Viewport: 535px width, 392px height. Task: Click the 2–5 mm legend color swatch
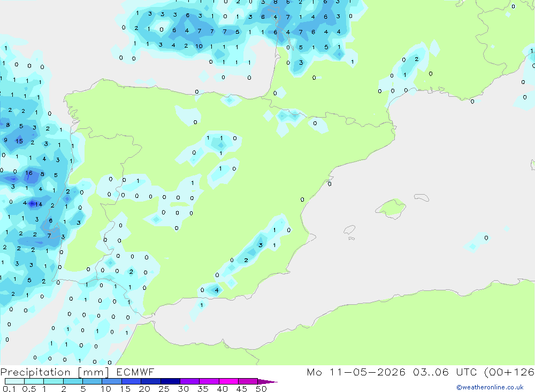point(73,381)
